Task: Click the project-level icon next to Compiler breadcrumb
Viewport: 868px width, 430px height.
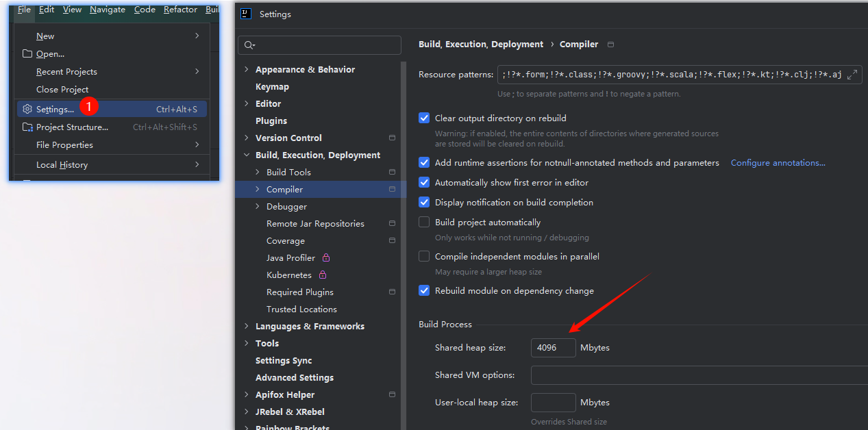Action: click(x=610, y=45)
